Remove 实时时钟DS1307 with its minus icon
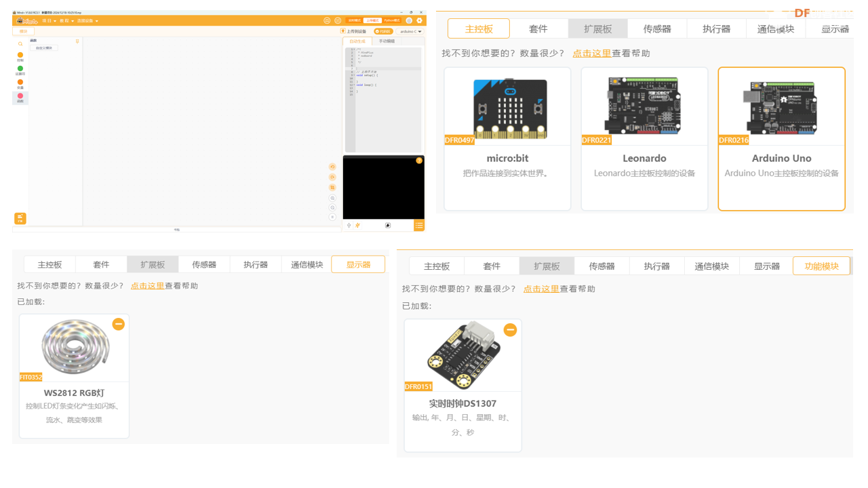 point(510,330)
